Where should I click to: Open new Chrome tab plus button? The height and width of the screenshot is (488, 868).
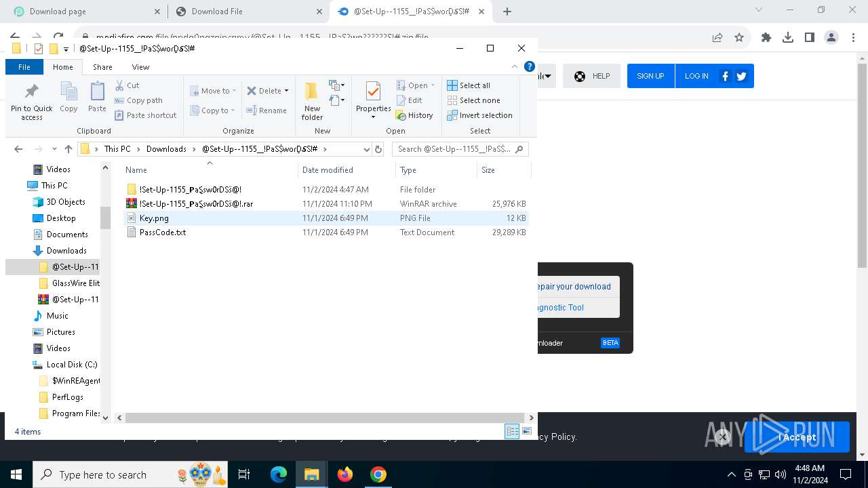[507, 12]
